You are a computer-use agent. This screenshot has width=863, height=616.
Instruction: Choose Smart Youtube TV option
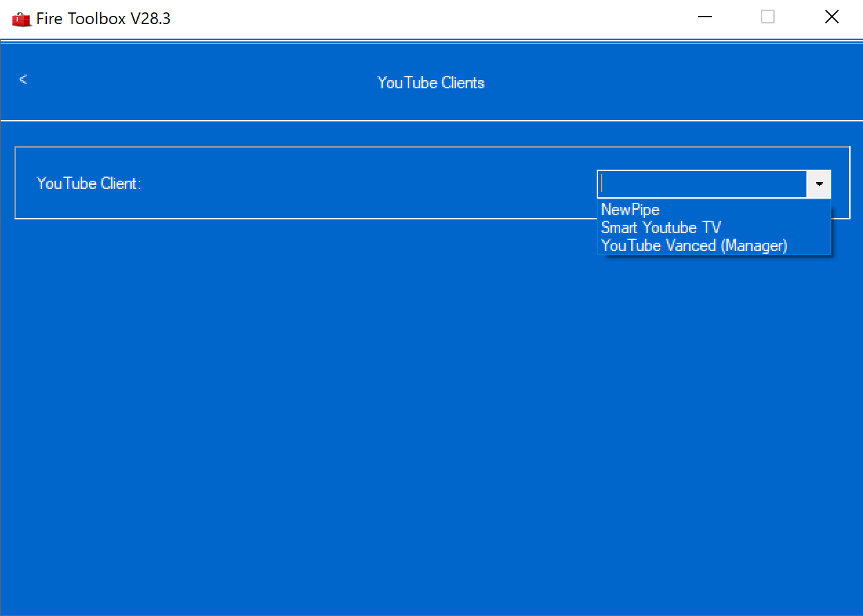coord(714,228)
